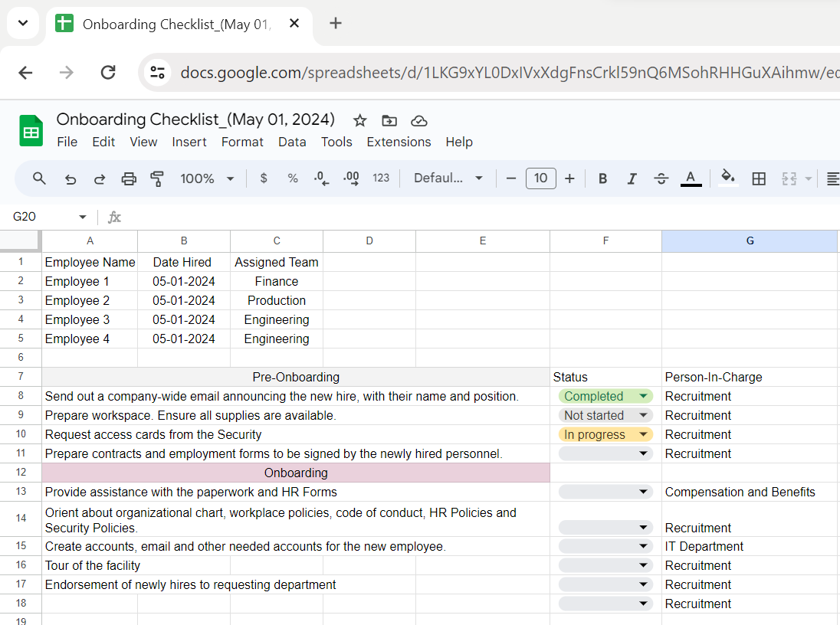Open the Insert menu
840x625 pixels.
tap(189, 142)
